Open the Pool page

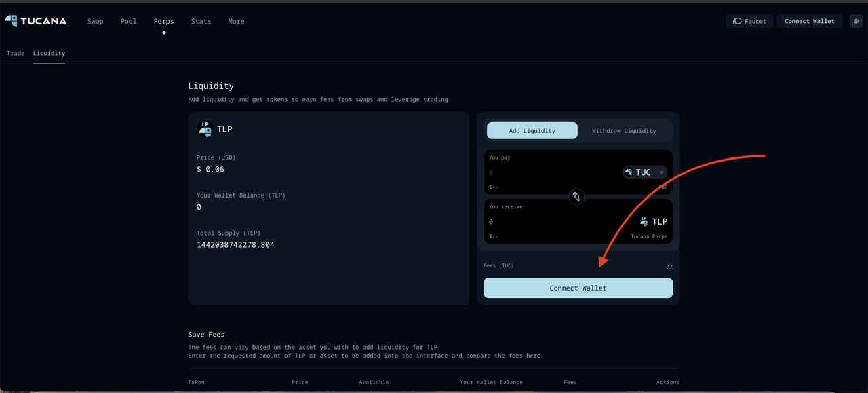click(129, 21)
